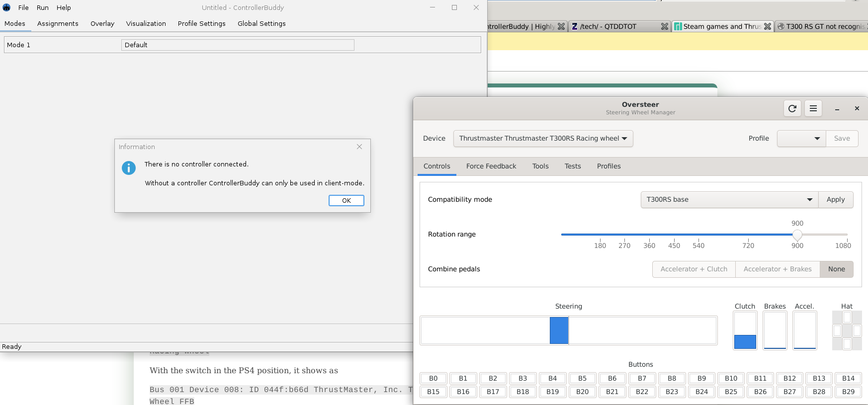Viewport: 868px width, 405px height.
Task: Click OK in the Information dialog
Action: [347, 200]
